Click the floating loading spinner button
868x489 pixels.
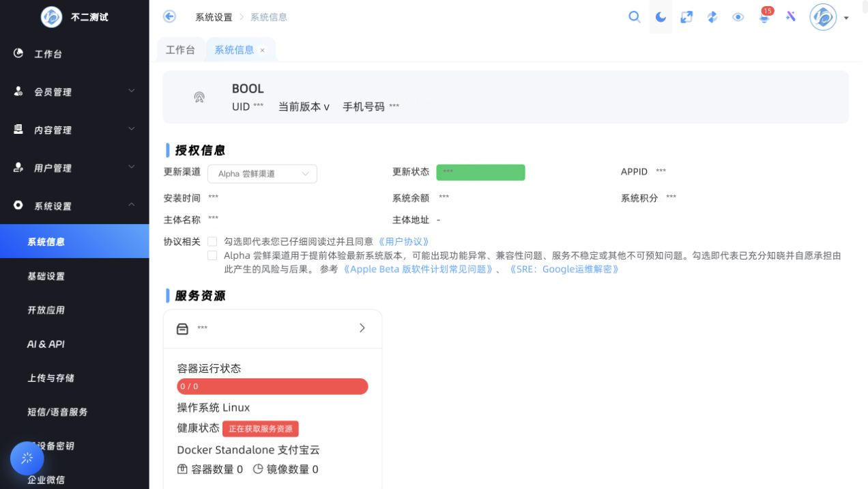coord(27,458)
